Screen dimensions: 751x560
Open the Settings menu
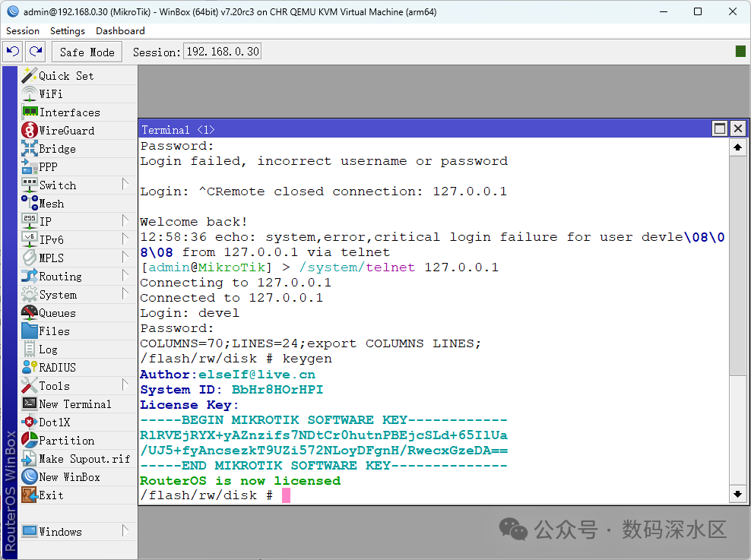coord(68,30)
